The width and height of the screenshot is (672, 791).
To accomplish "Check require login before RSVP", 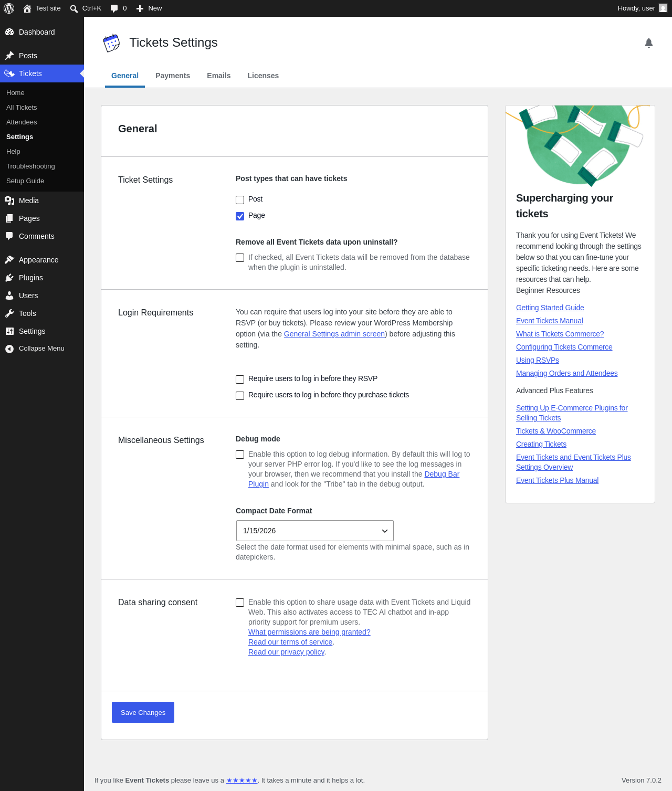I will point(240,379).
